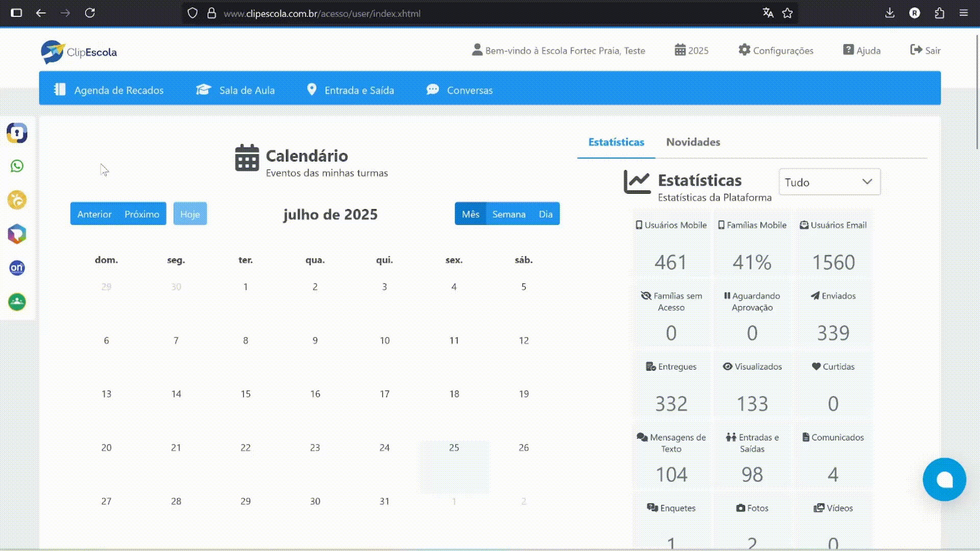Open the Tudo statistics filter dropdown
This screenshot has width=980, height=551.
[x=829, y=182]
